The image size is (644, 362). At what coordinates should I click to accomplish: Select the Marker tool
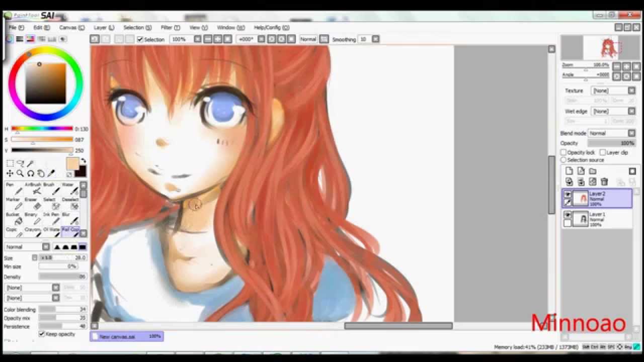coord(14,203)
